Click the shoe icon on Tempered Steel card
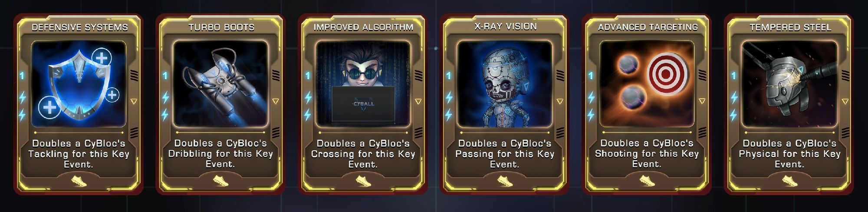The width and height of the screenshot is (868, 212). pyautogui.click(x=790, y=181)
